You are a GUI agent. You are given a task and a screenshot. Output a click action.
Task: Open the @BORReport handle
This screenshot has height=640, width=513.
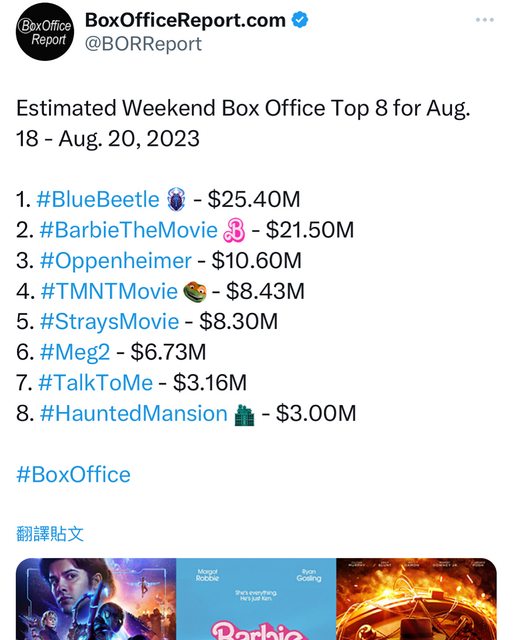[x=143, y=44]
